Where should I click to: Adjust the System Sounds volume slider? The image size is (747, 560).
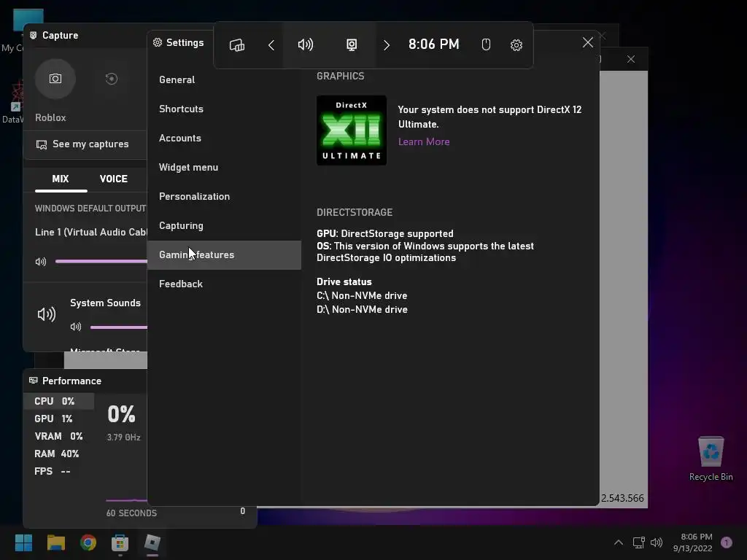(x=119, y=327)
